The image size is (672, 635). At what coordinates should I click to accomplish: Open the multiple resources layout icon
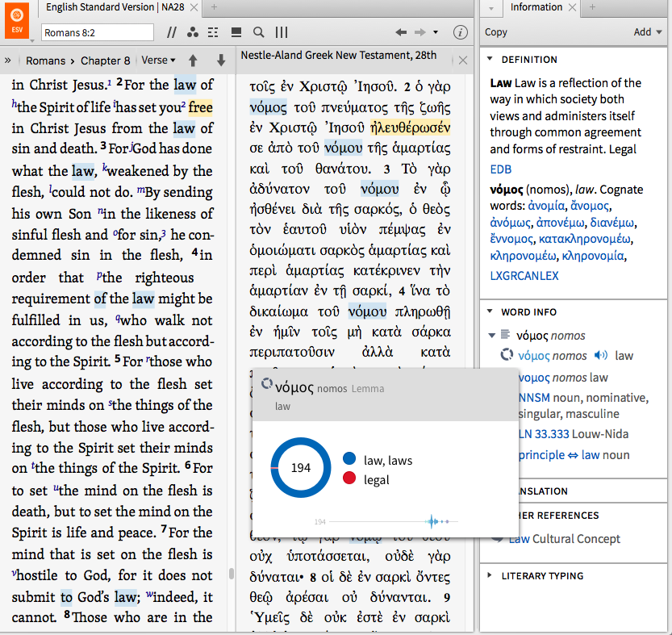click(236, 32)
